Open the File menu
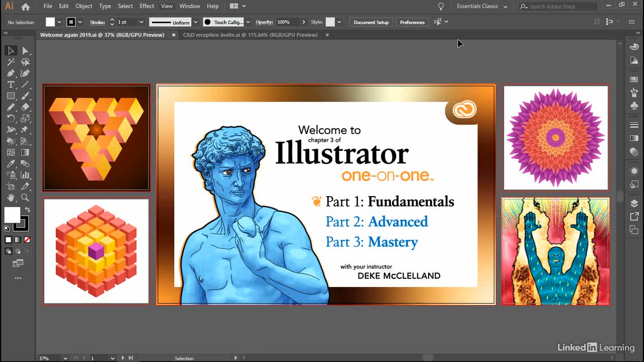 (48, 6)
